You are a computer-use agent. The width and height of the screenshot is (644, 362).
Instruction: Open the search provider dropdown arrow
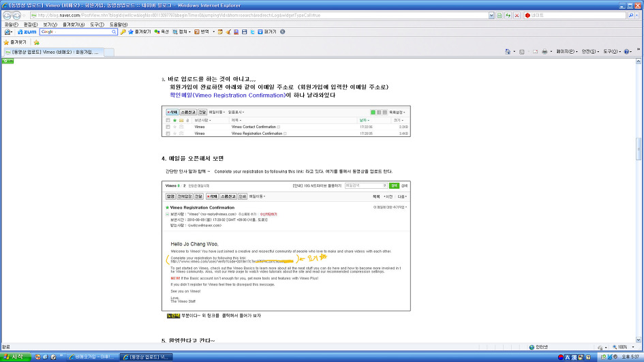click(637, 15)
